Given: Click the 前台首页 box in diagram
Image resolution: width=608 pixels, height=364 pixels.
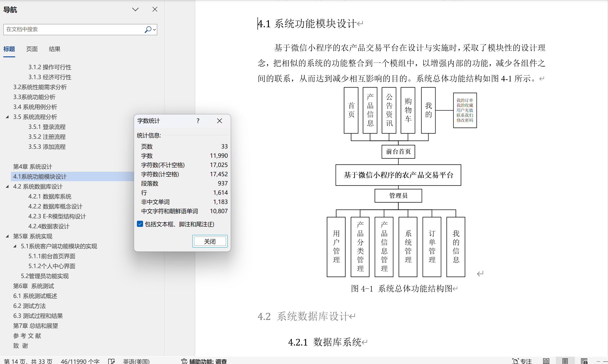Looking at the screenshot, I should click(398, 152).
